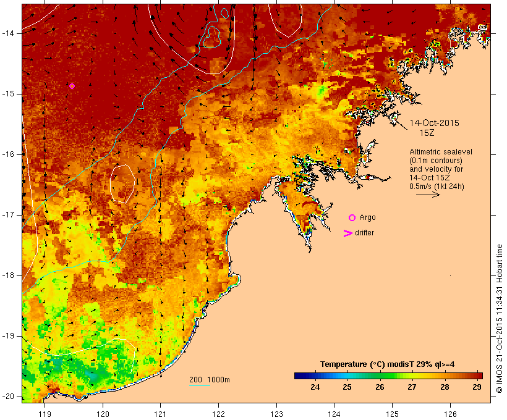
Task: Click the 'Argo' legend label
Action: tap(368, 218)
